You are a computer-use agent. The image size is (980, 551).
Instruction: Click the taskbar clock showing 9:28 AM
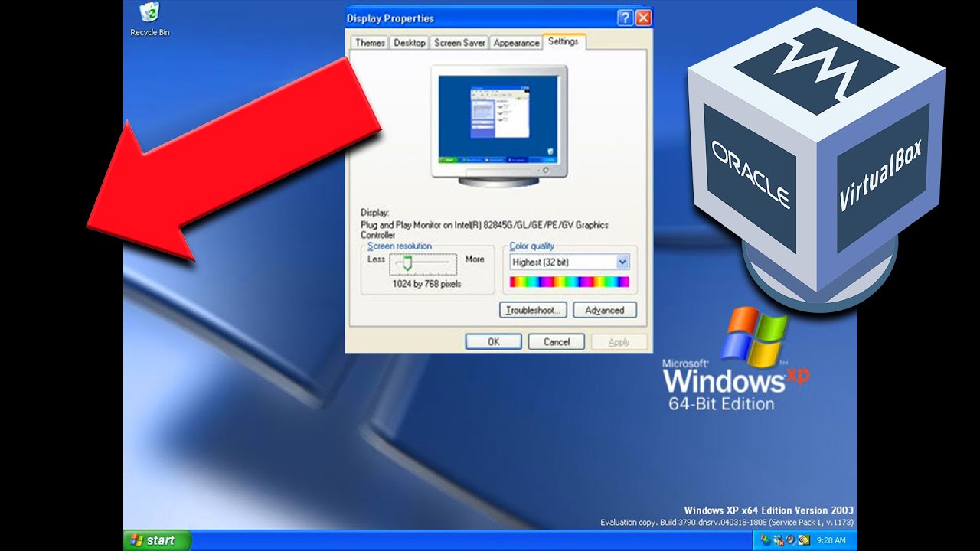(831, 540)
